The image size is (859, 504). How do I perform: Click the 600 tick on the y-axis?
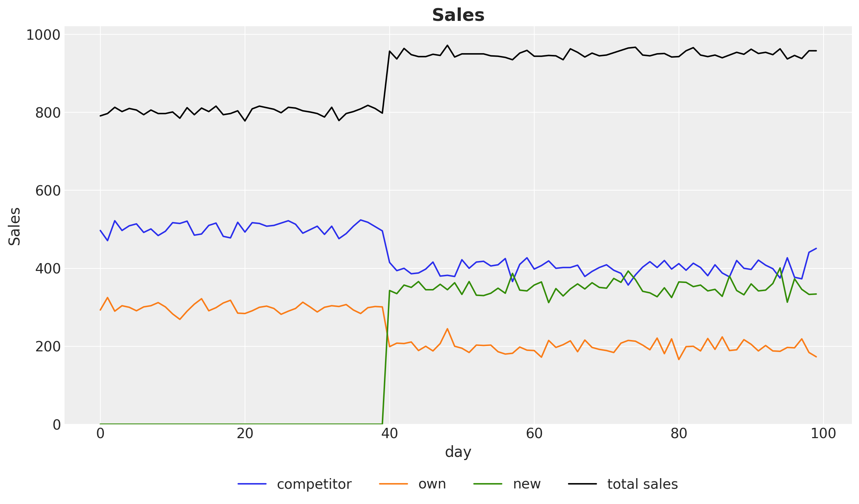coord(48,191)
